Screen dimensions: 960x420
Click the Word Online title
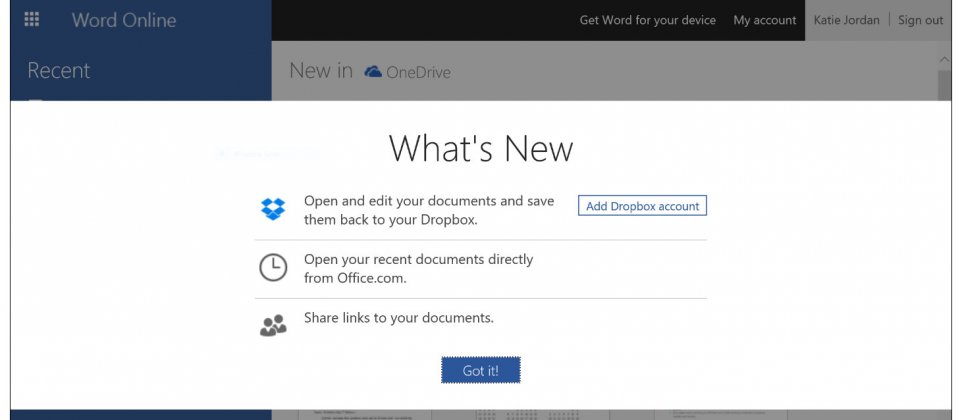tap(124, 20)
